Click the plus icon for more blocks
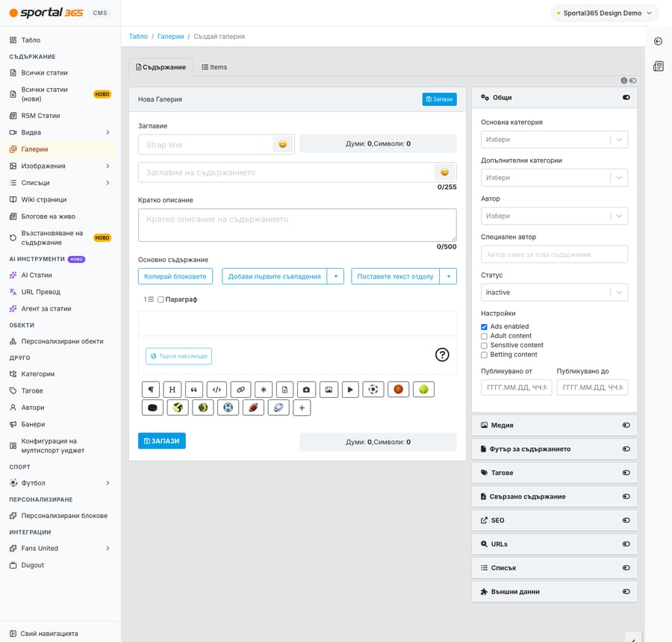Screen dimensions: 672x642 [x=302, y=408]
